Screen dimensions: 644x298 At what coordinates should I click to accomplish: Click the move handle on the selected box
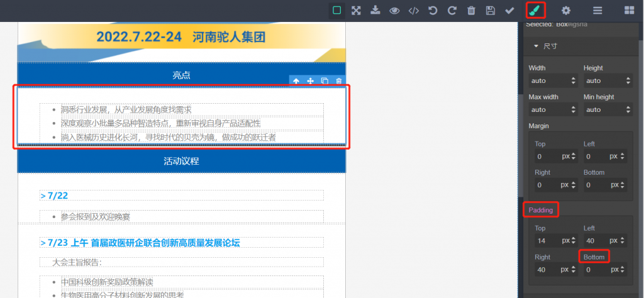(x=310, y=81)
